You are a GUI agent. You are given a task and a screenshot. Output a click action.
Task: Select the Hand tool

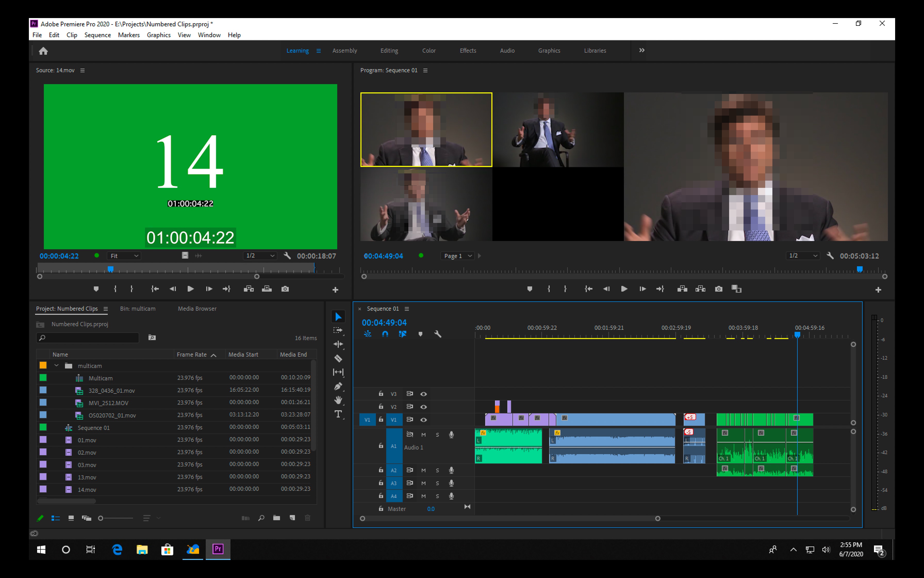click(x=338, y=400)
